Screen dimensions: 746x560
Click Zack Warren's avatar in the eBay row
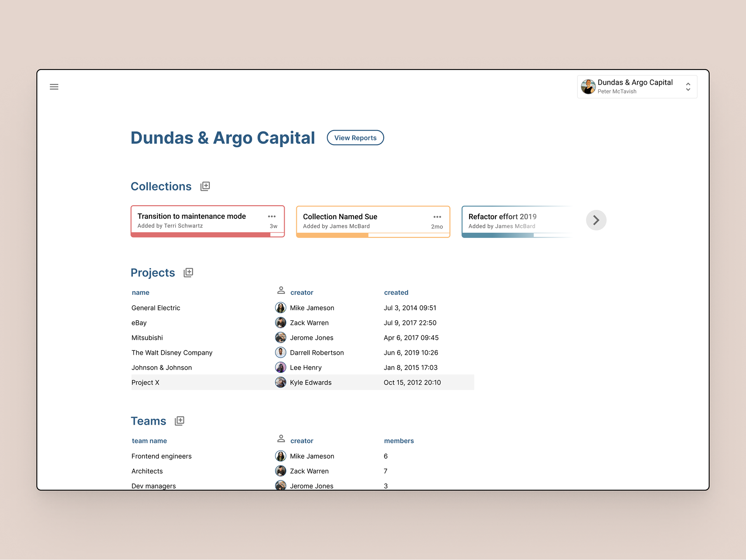point(281,323)
